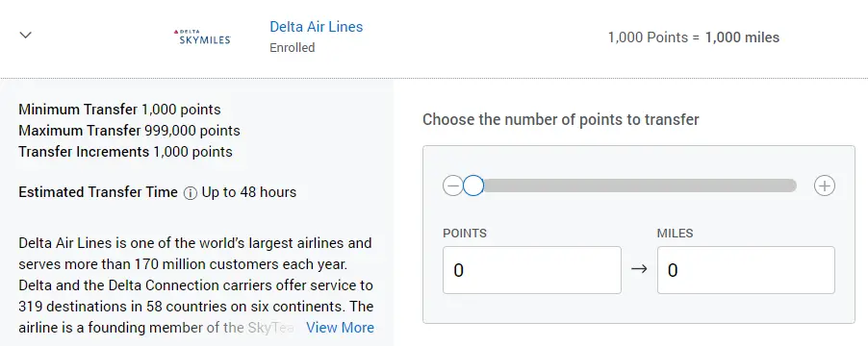Viewport: 868px width, 346px height.
Task: Click the Minimum Transfer 1,000 points line
Action: pyautogui.click(x=119, y=110)
